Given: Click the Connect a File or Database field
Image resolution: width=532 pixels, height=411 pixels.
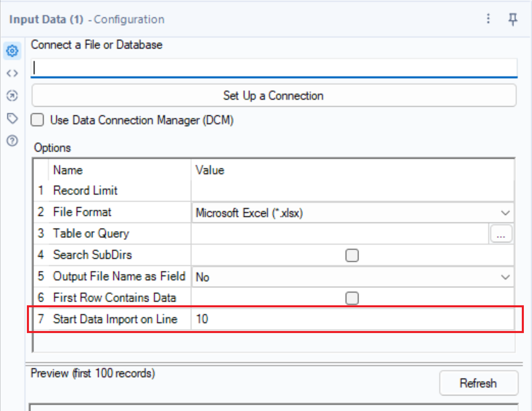Looking at the screenshot, I should tap(274, 68).
